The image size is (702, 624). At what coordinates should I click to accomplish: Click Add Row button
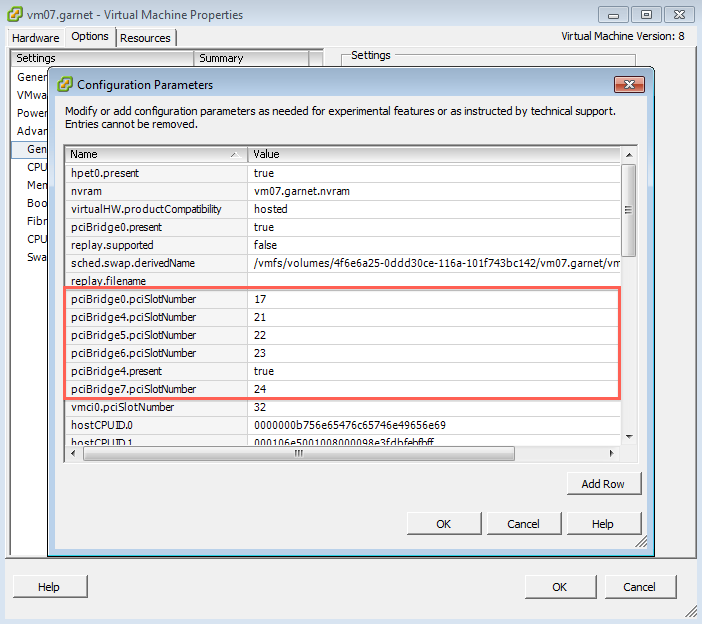pyautogui.click(x=604, y=484)
